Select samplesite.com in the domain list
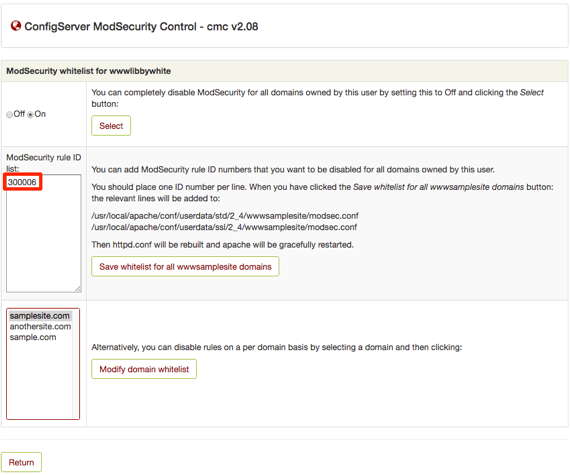The width and height of the screenshot is (570, 475). click(x=40, y=316)
